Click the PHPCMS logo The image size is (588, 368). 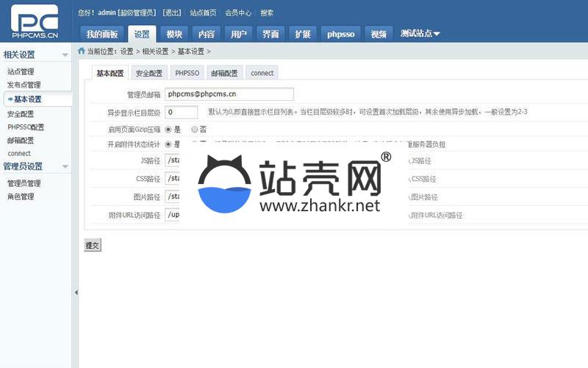[35, 21]
